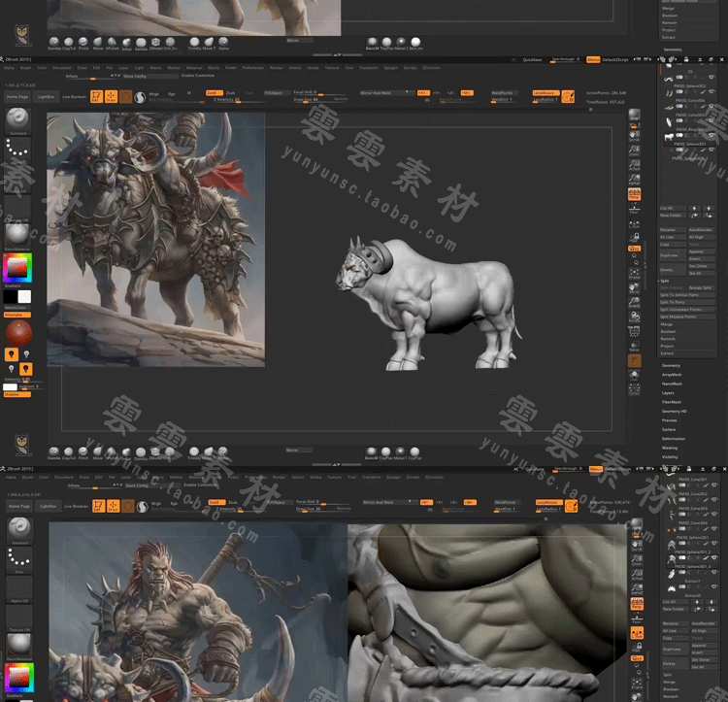Expand Masking section in middle window
Image resolution: width=728 pixels, height=702 pixels.
tap(670, 448)
